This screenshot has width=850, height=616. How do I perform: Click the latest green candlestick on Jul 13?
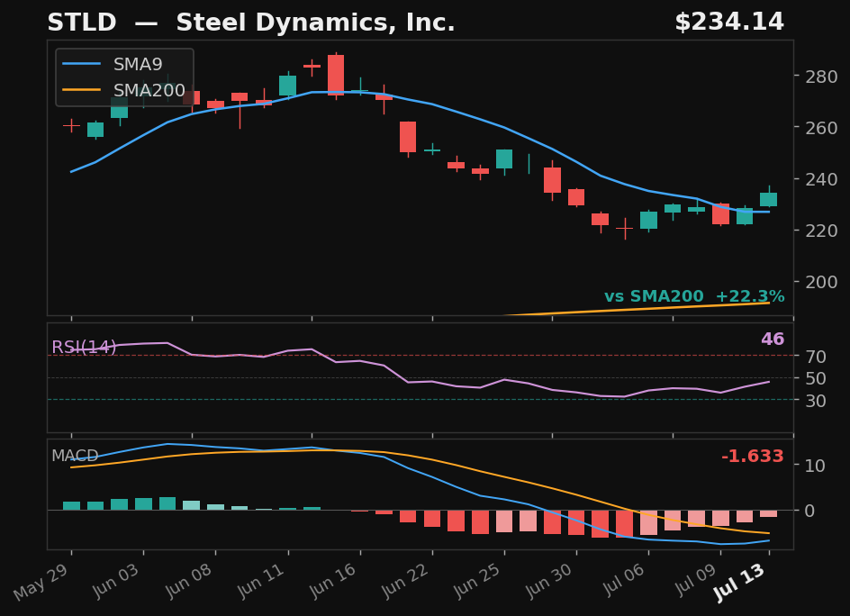coord(769,199)
